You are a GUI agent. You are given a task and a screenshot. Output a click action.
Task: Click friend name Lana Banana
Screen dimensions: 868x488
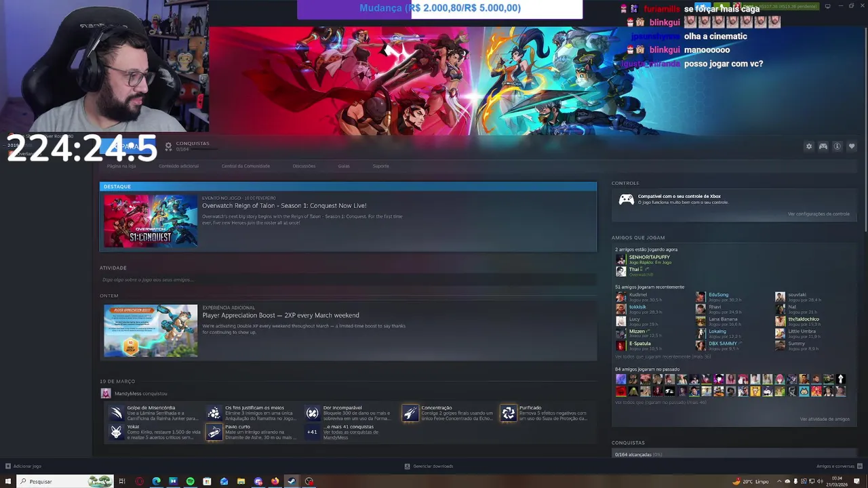723,319
